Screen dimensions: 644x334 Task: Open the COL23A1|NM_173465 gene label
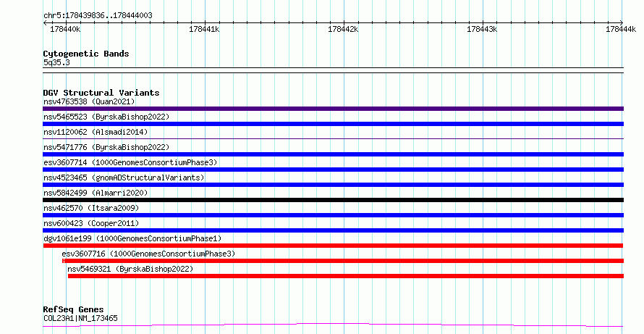[x=80, y=318]
